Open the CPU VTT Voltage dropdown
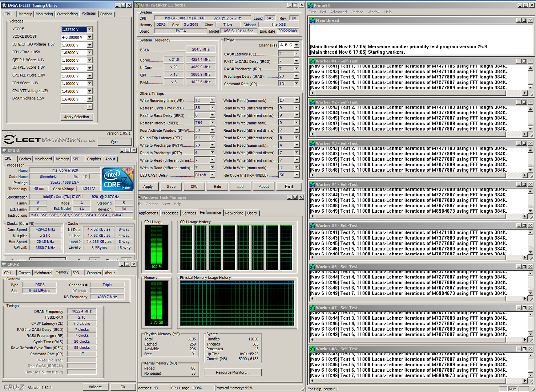The width and height of the screenshot is (536, 392). (90, 91)
